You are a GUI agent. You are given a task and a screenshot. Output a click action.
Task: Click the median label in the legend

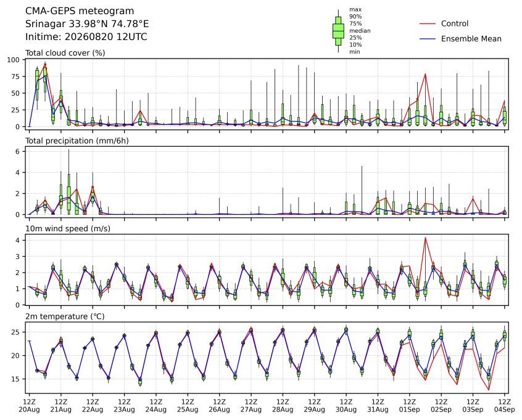coord(360,31)
